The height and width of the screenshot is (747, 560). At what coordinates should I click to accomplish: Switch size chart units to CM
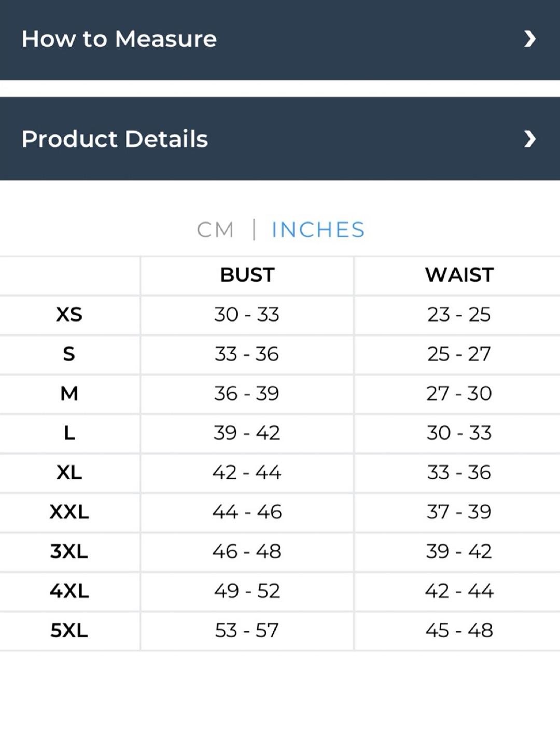[215, 230]
